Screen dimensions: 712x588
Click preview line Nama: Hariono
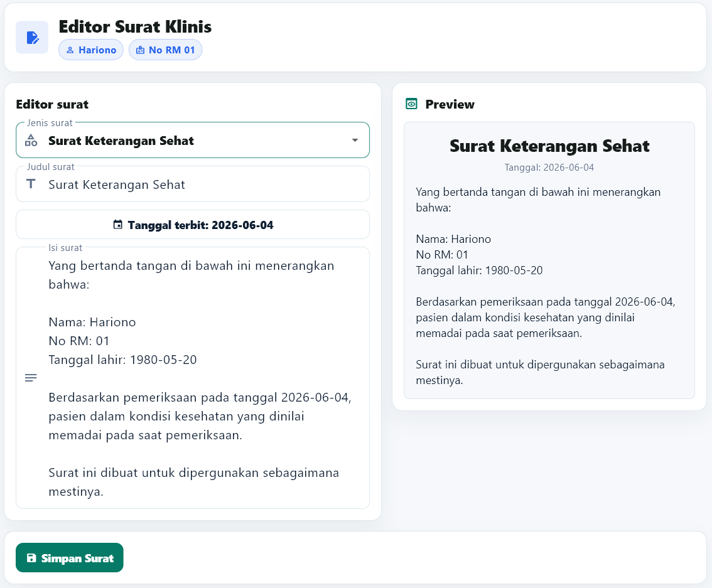coord(453,239)
